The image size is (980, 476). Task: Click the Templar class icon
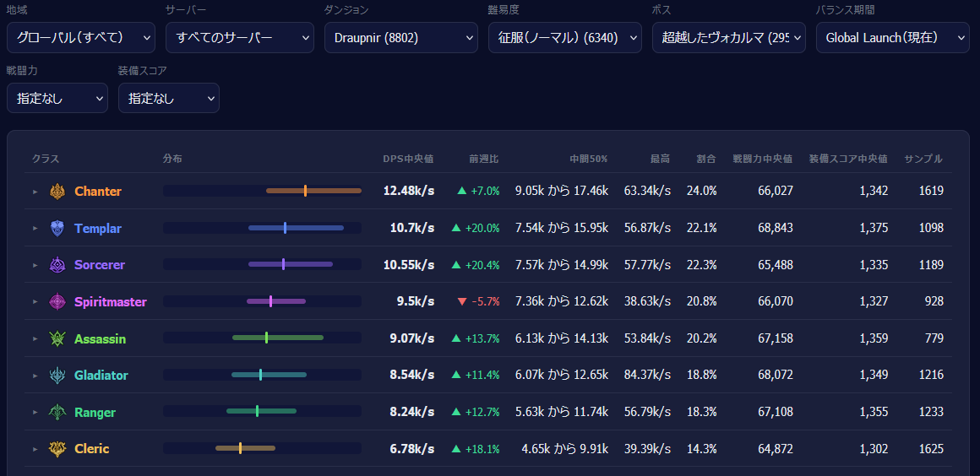coord(57,228)
